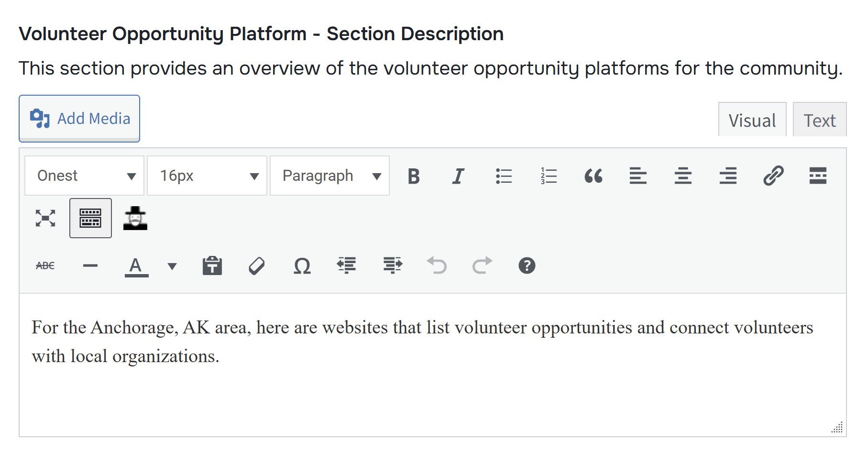The image size is (868, 453).
Task: Apply italic formatting
Action: (458, 176)
